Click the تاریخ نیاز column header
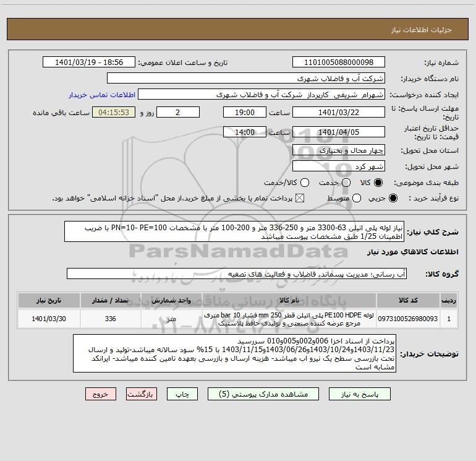476x461 pixels. pyautogui.click(x=49, y=300)
